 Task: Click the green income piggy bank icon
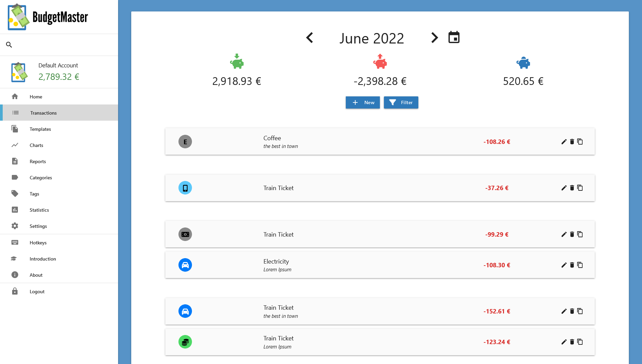tap(237, 61)
